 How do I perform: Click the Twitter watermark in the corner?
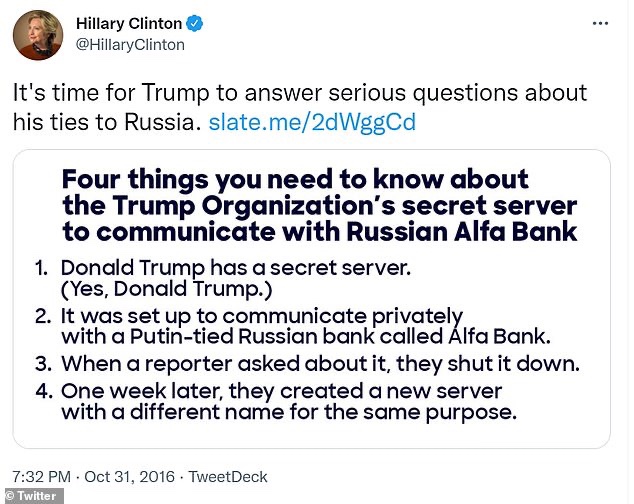[x=34, y=496]
